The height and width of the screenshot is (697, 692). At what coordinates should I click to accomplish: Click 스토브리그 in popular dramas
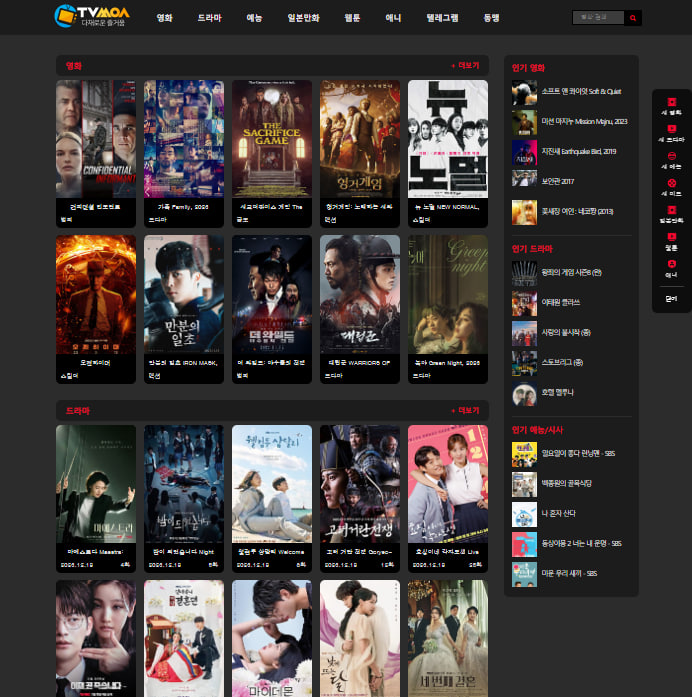click(562, 362)
